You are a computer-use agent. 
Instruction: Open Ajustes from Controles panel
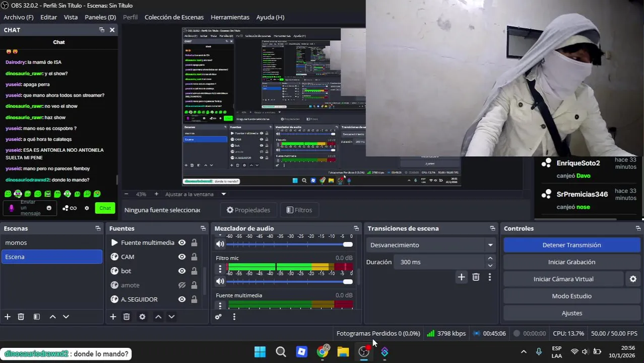pos(571,313)
